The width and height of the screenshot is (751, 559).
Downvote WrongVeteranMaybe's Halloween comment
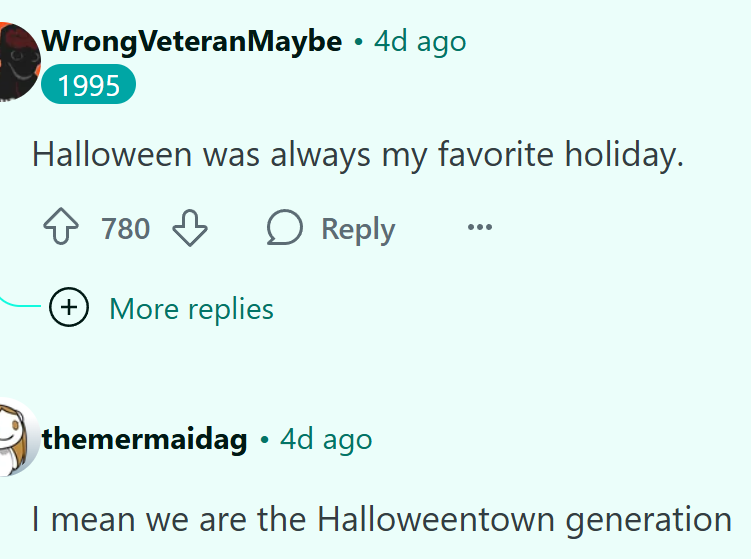(190, 228)
